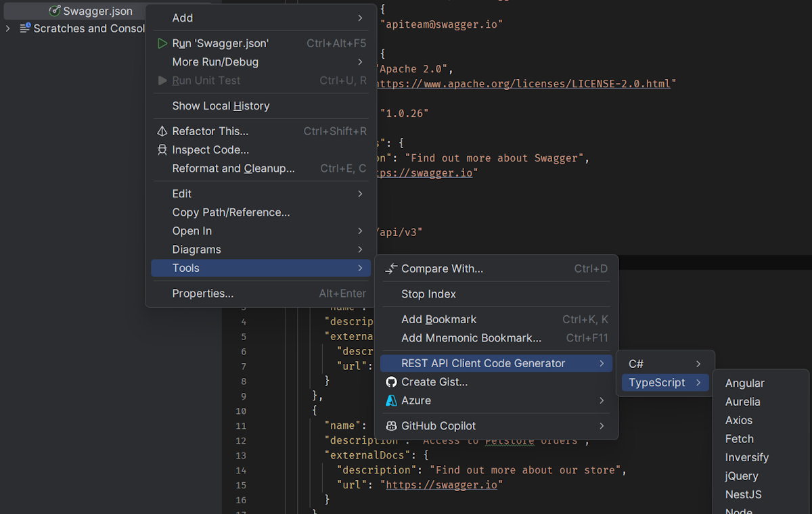Click the highlighted TypeScript menu item
This screenshot has width=812, height=514.
tap(664, 383)
